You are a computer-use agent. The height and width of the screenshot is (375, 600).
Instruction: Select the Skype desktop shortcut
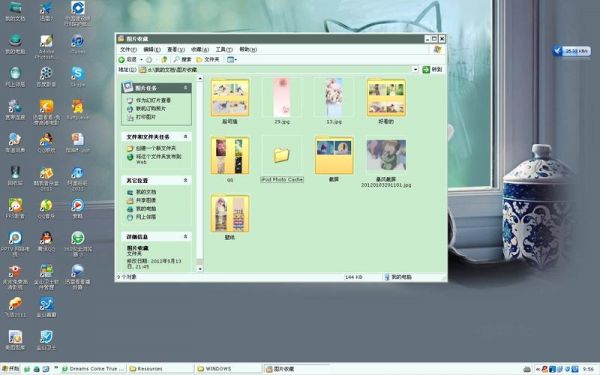[78, 77]
